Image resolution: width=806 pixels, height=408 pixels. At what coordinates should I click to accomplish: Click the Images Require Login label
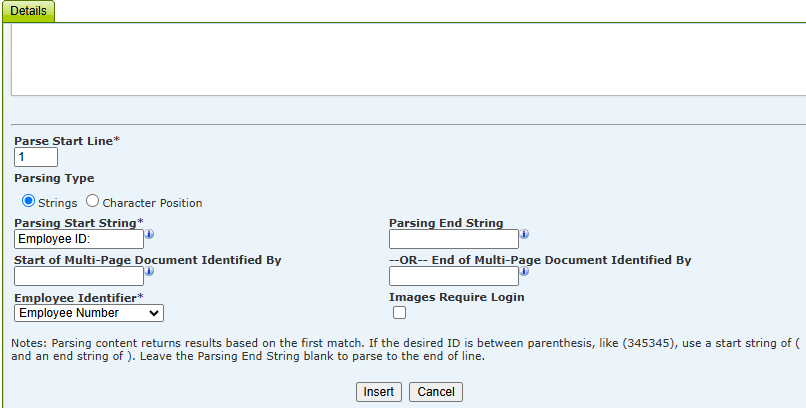pyautogui.click(x=456, y=297)
